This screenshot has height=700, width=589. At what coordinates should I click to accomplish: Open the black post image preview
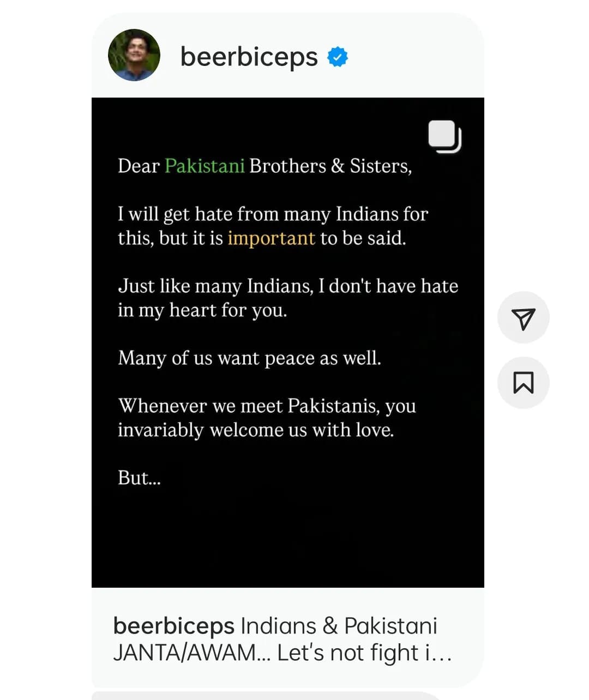click(288, 342)
